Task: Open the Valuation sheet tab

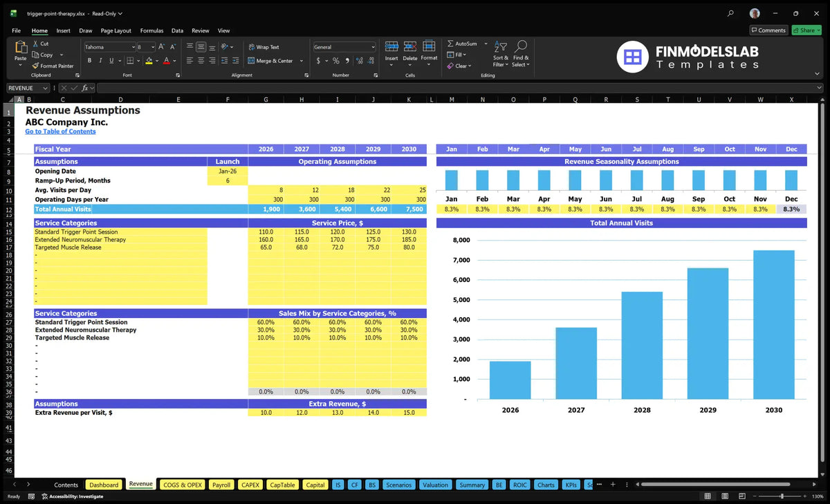Action: [x=435, y=485]
